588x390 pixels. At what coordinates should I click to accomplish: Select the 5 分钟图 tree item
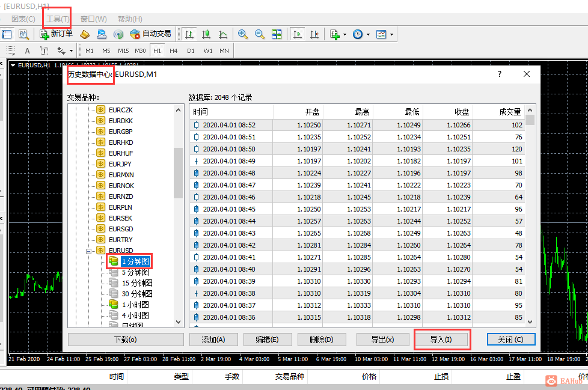135,272
